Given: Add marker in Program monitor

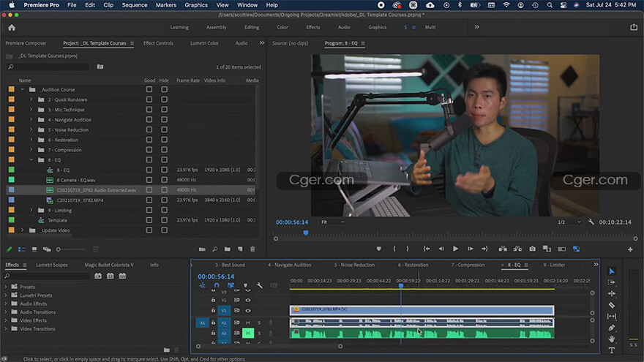Looking at the screenshot, I should click(x=378, y=249).
